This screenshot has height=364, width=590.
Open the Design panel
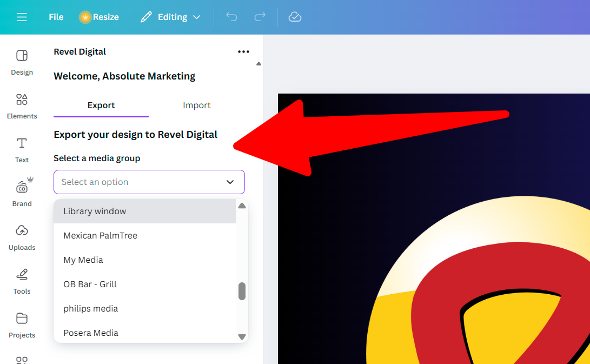click(x=22, y=63)
